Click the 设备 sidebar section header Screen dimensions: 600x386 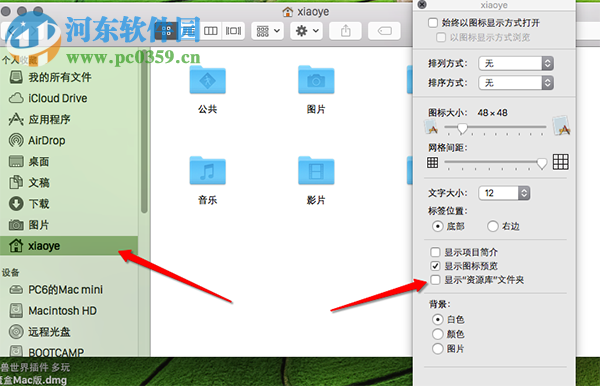coord(10,272)
